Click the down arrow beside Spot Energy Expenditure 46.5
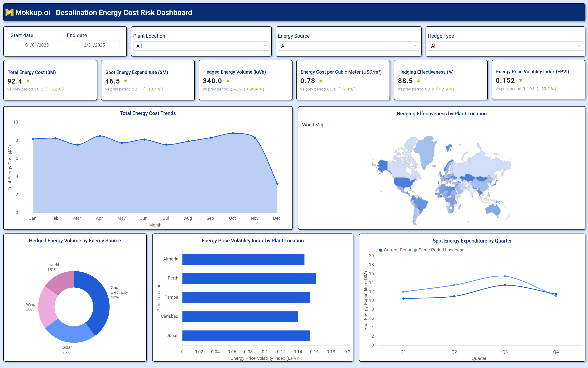 click(126, 81)
